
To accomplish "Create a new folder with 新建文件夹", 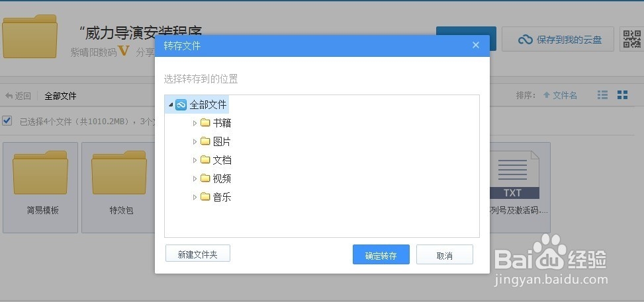I will click(x=197, y=254).
